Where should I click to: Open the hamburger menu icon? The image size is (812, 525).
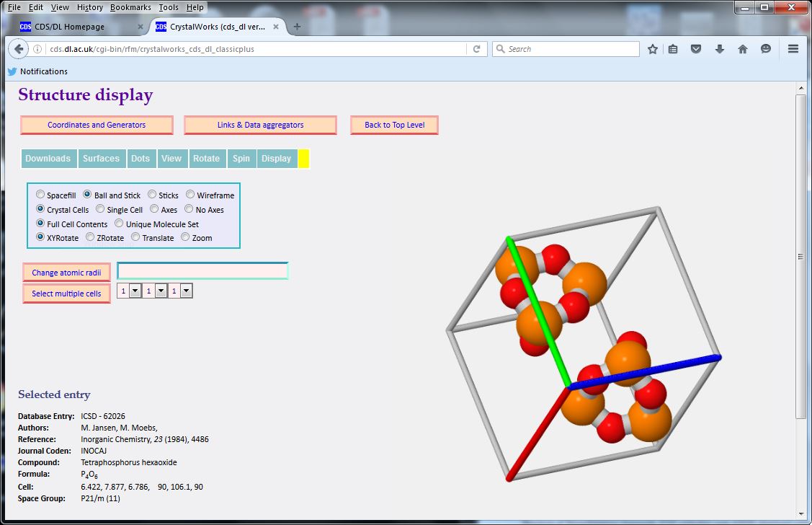click(x=793, y=49)
